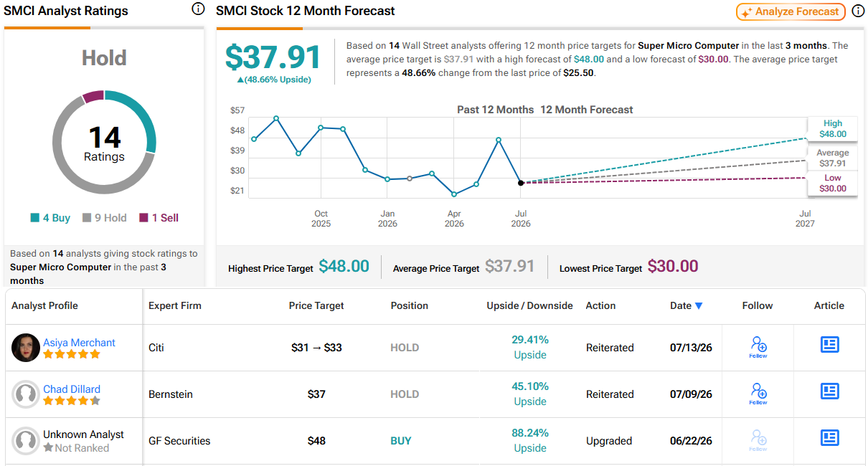The width and height of the screenshot is (868, 466).
Task: Open Asiya Merchant analyst profile link
Action: (79, 343)
